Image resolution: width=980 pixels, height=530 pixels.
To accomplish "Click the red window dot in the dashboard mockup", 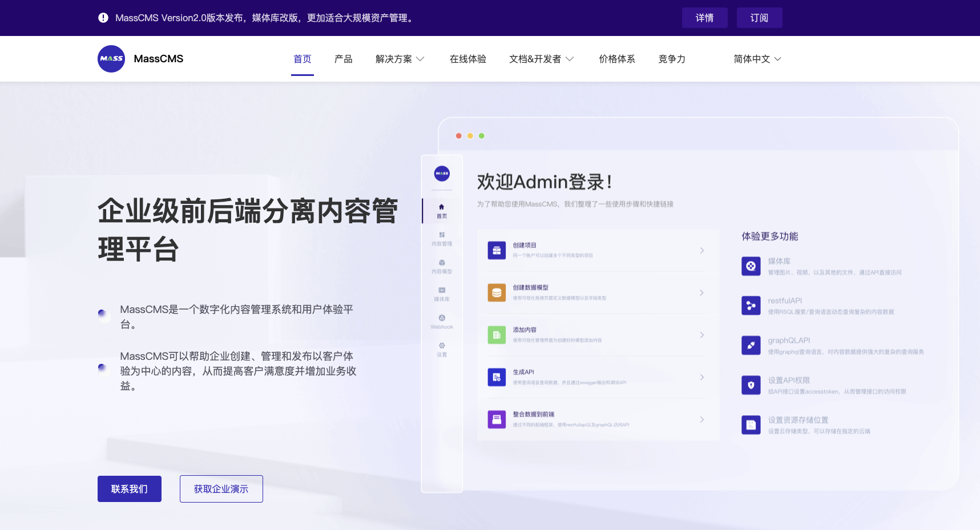I will (459, 136).
